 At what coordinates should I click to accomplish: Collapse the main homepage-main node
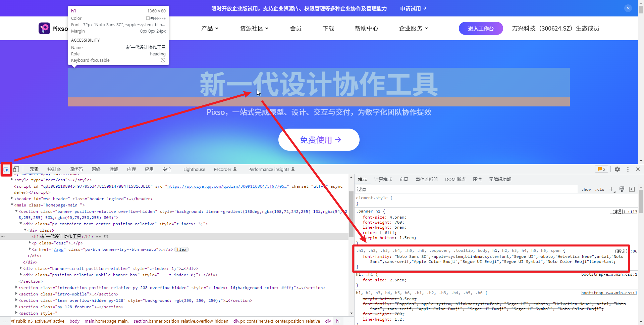(x=12, y=205)
